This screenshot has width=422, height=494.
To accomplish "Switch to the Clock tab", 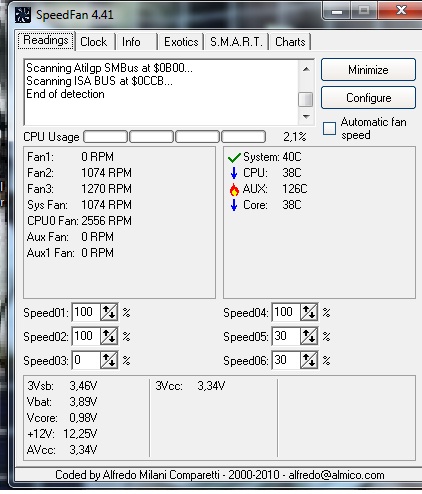I will coord(95,42).
